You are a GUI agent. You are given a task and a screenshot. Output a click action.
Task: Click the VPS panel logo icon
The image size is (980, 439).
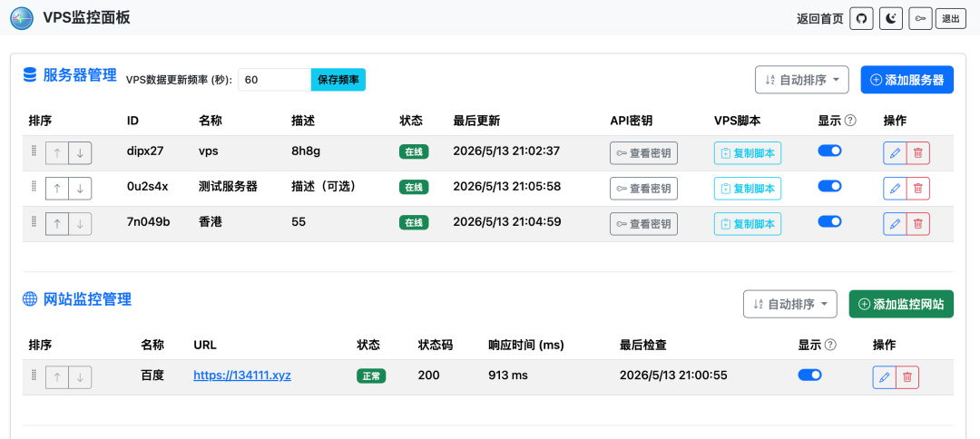(x=21, y=17)
